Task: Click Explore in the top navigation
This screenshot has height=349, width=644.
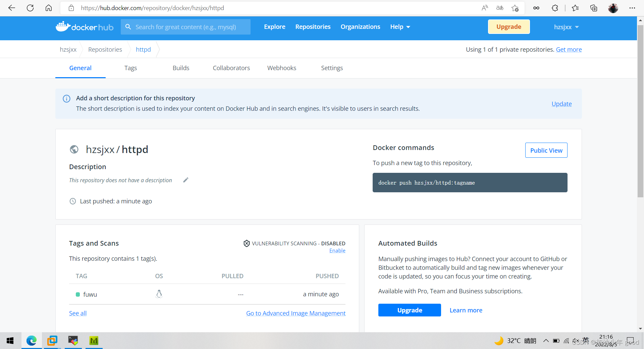Action: pyautogui.click(x=275, y=27)
